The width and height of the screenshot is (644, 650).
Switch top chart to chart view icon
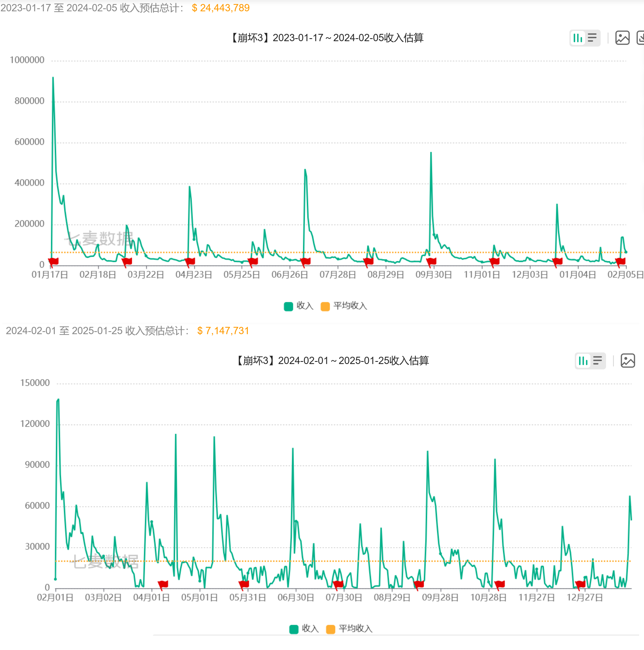click(578, 38)
